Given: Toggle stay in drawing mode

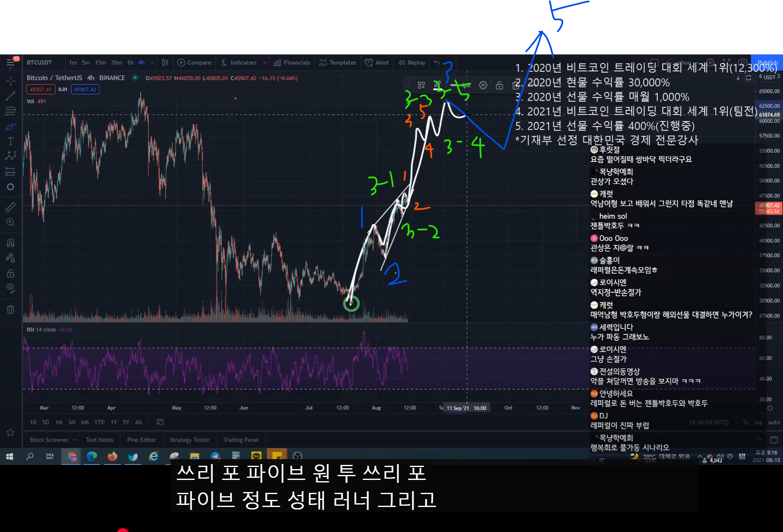Looking at the screenshot, I should [x=10, y=258].
